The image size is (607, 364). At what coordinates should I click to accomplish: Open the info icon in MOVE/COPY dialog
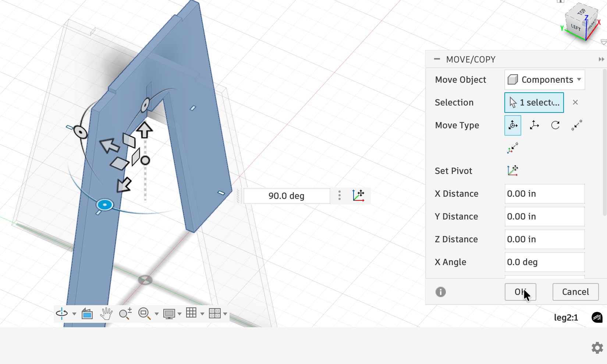click(x=441, y=292)
